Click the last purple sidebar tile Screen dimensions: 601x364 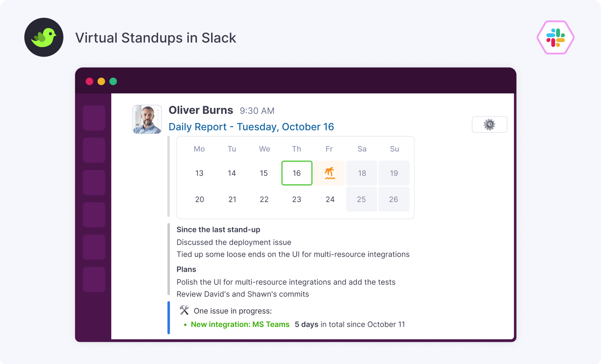pyautogui.click(x=94, y=279)
